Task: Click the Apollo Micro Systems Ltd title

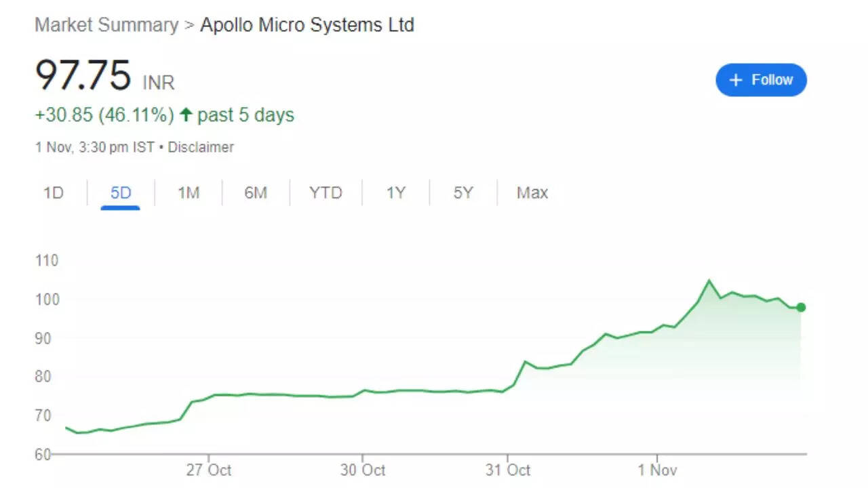Action: pyautogui.click(x=307, y=25)
